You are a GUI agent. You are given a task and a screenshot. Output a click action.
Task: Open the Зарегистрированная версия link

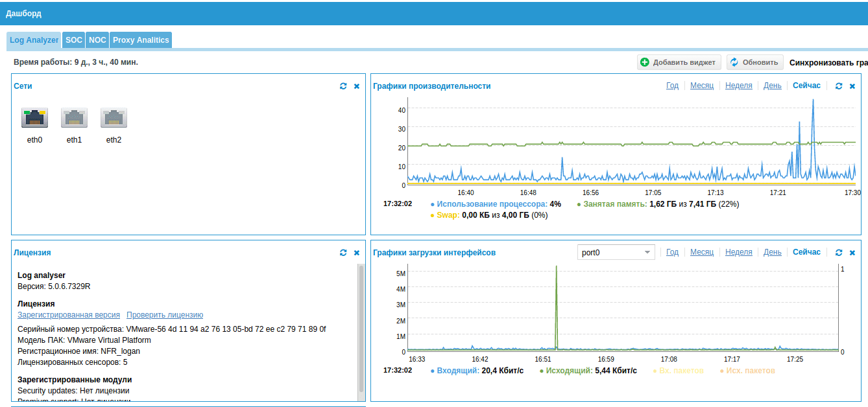(69, 315)
